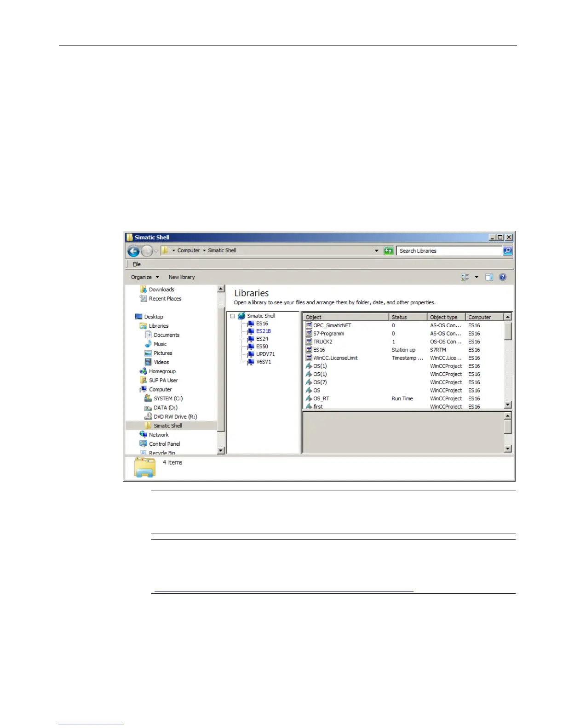Change view using the view icon

pyautogui.click(x=465, y=277)
